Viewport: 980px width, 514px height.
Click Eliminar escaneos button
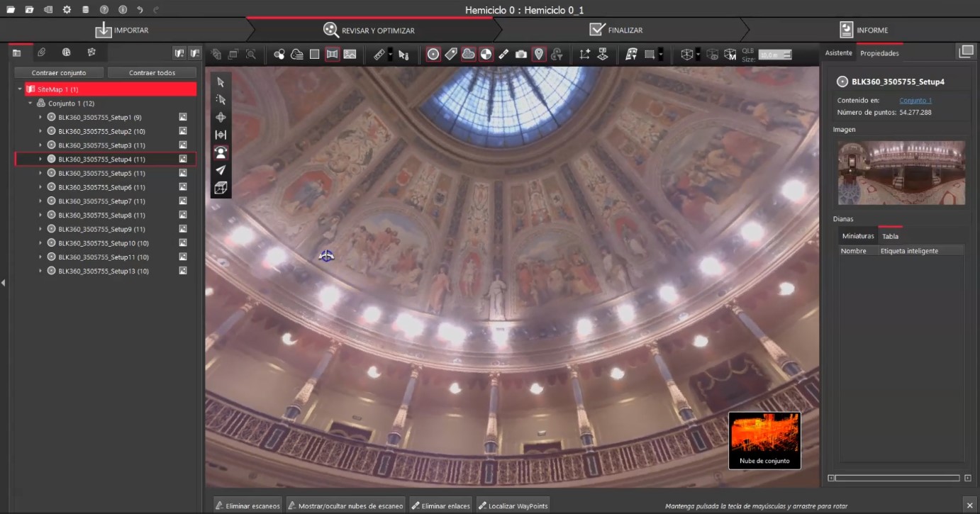click(x=248, y=505)
